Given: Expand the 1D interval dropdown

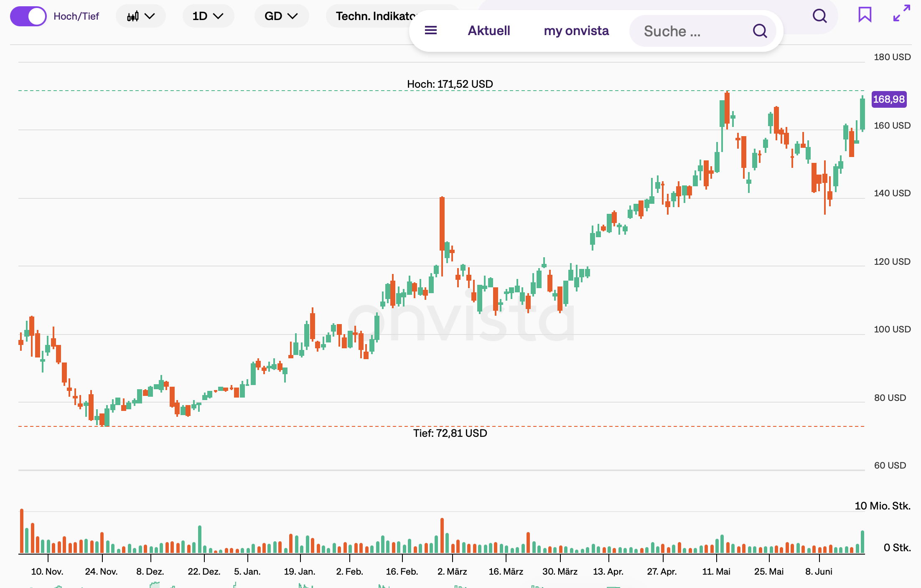Looking at the screenshot, I should coord(208,16).
